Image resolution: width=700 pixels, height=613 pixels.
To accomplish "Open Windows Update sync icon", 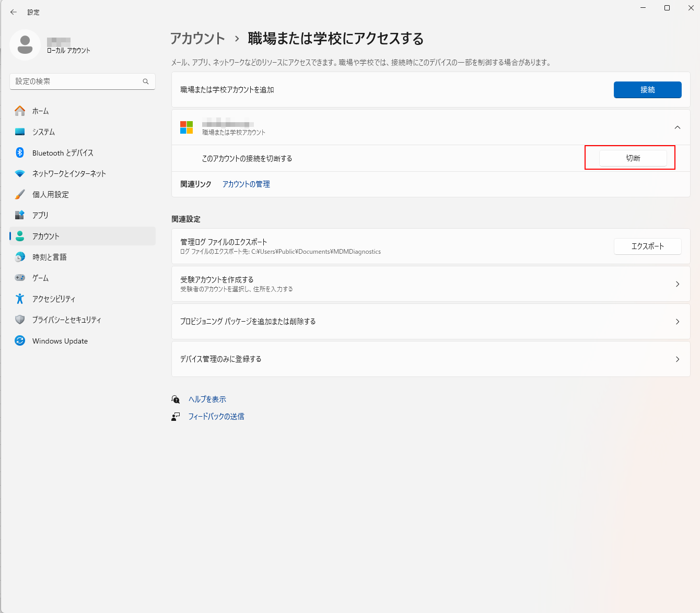I will click(x=20, y=340).
